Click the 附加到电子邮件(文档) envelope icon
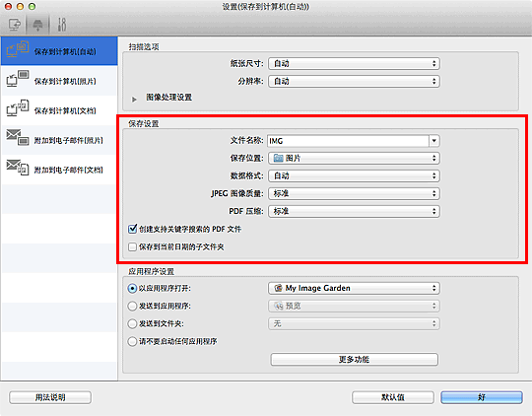Image resolution: width=532 pixels, height=416 pixels. (x=18, y=167)
